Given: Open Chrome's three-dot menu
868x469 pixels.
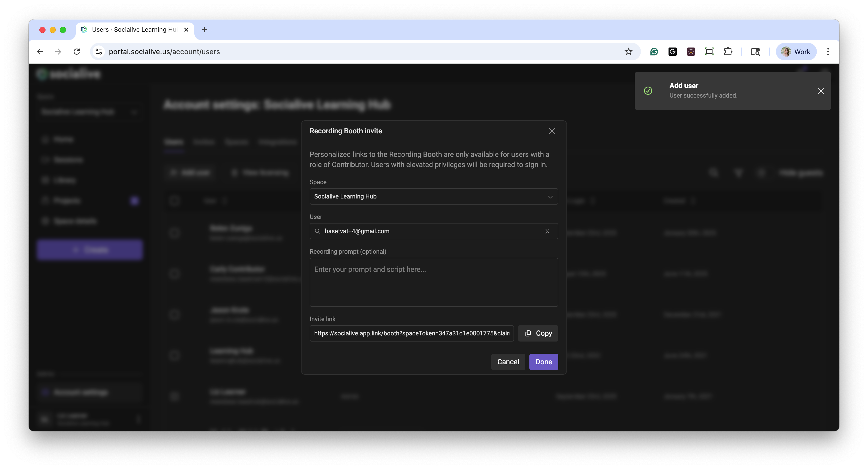Looking at the screenshot, I should 828,52.
